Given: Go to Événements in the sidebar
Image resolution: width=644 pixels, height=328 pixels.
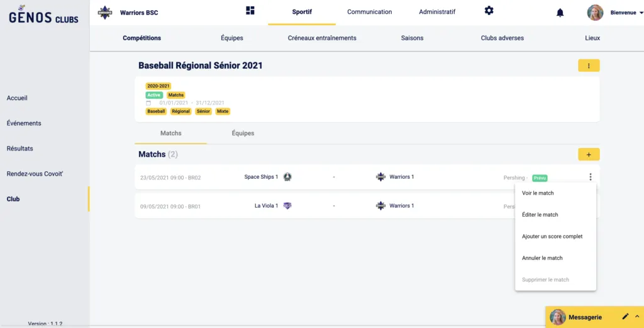Looking at the screenshot, I should [x=24, y=123].
